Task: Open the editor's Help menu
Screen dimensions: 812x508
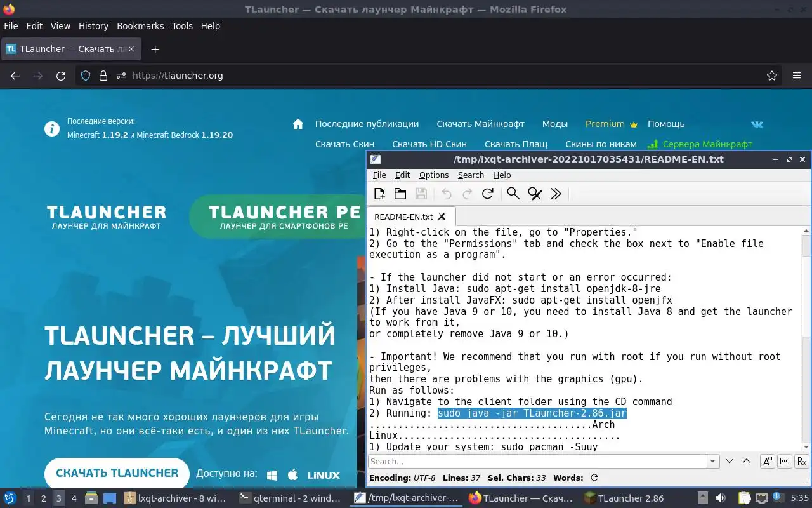Action: coord(502,175)
